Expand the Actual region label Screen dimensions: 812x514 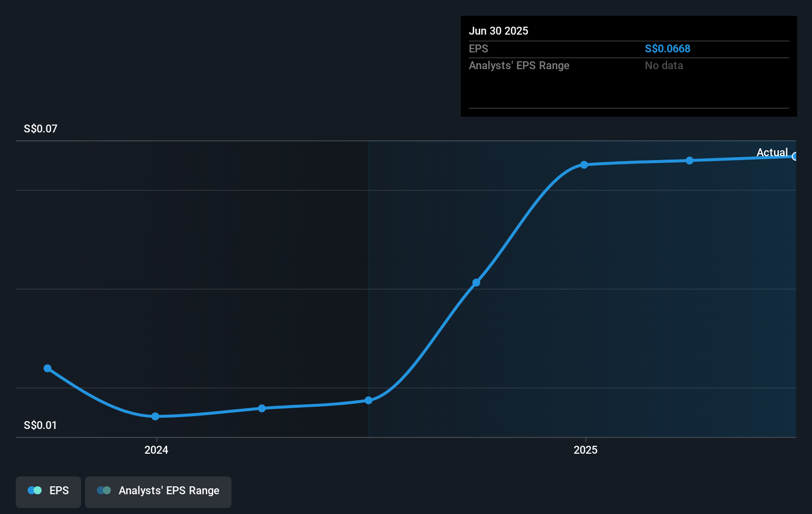[x=772, y=152]
